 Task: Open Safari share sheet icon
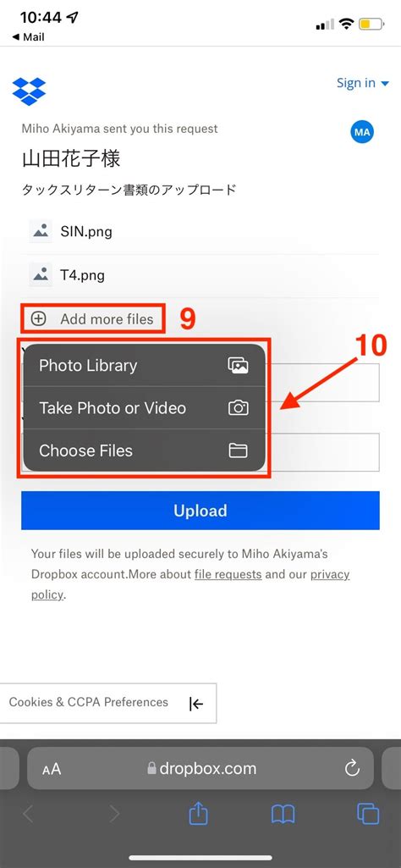pos(198,814)
